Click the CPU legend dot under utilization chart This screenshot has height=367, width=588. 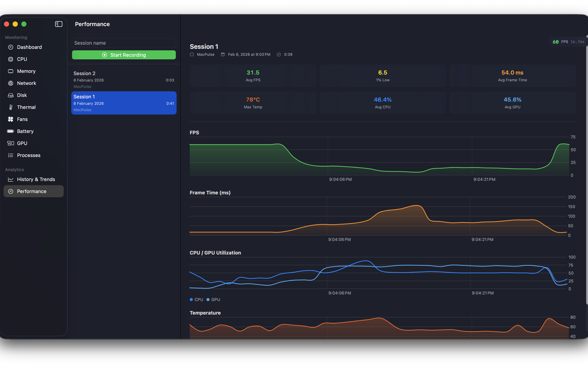pos(191,300)
